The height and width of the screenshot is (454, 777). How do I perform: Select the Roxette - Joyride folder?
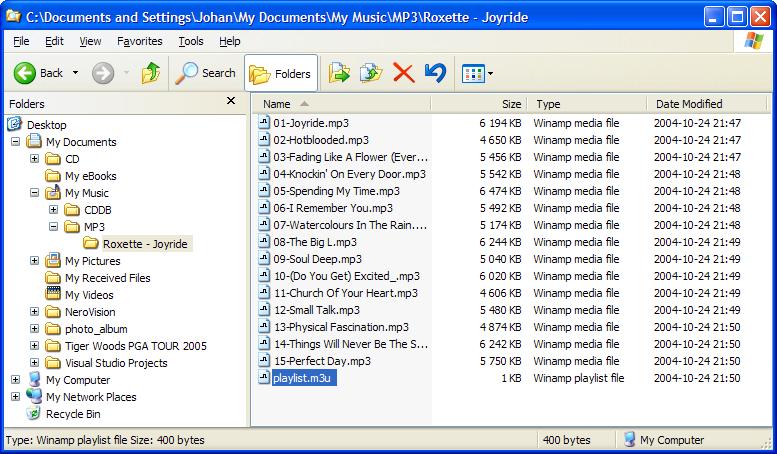point(145,244)
